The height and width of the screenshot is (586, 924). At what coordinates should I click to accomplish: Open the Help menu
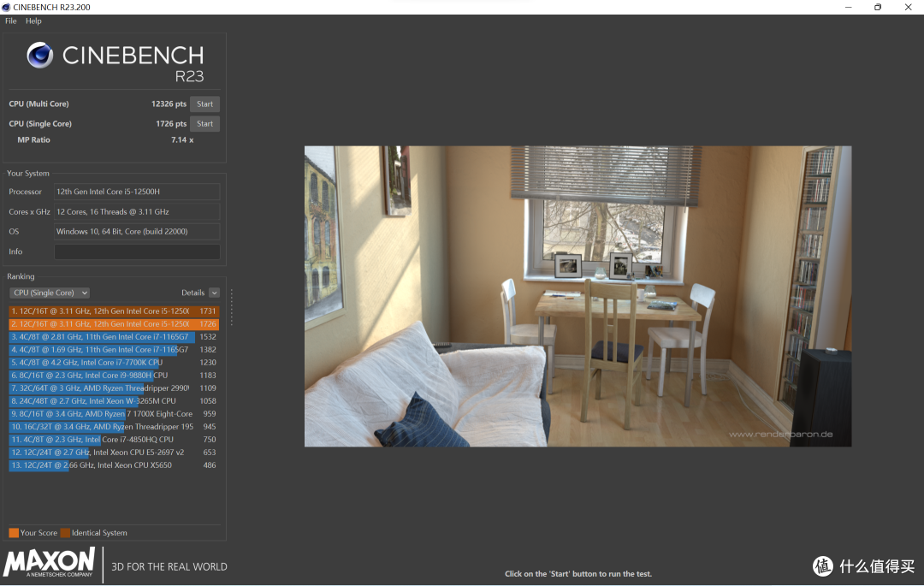tap(33, 21)
